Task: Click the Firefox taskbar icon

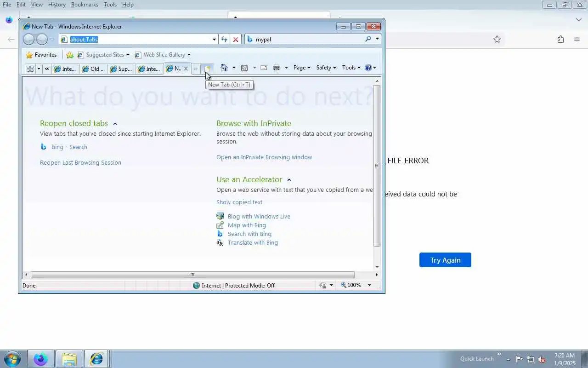Action: tap(41, 359)
